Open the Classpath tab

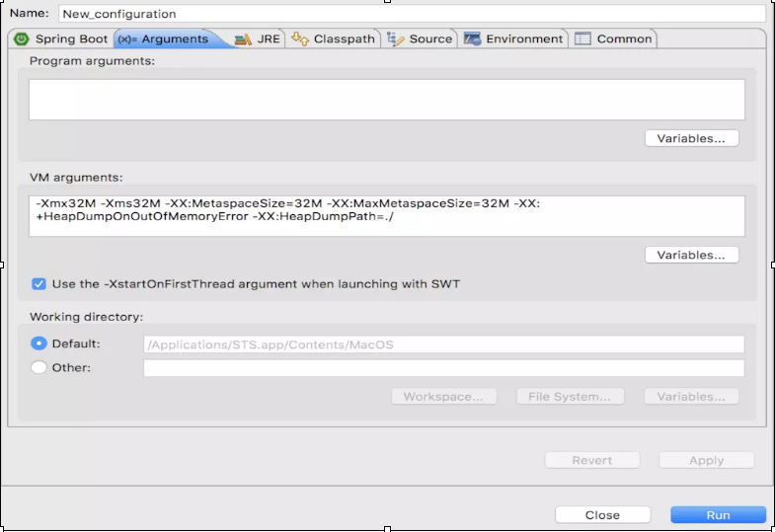pos(333,38)
